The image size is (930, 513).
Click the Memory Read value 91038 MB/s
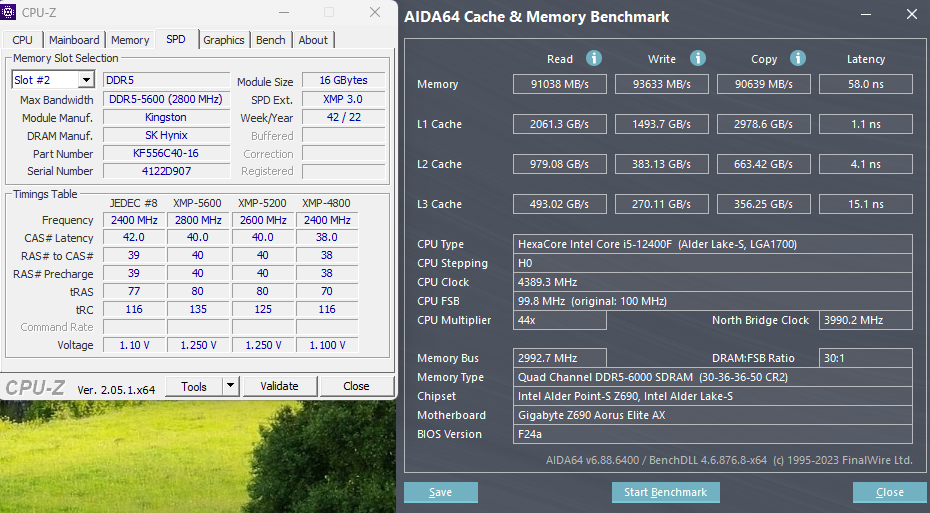click(560, 84)
